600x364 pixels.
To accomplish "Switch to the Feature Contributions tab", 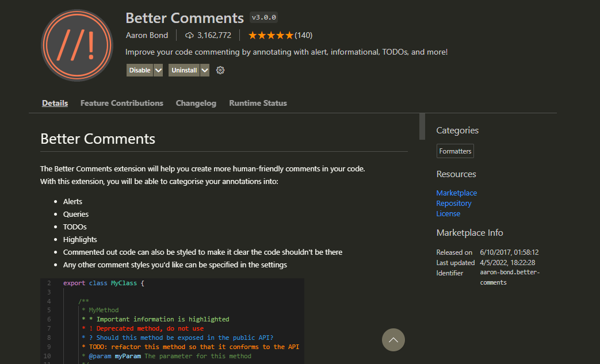I will [121, 103].
